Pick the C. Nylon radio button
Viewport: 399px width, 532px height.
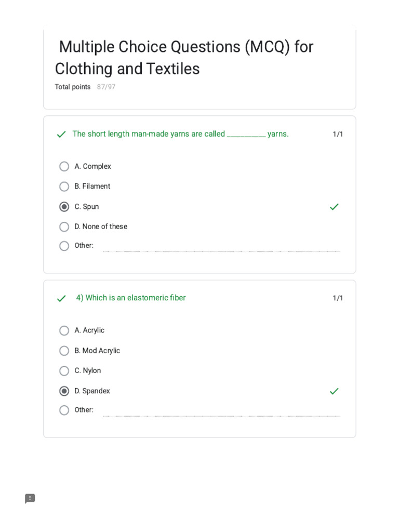[64, 371]
